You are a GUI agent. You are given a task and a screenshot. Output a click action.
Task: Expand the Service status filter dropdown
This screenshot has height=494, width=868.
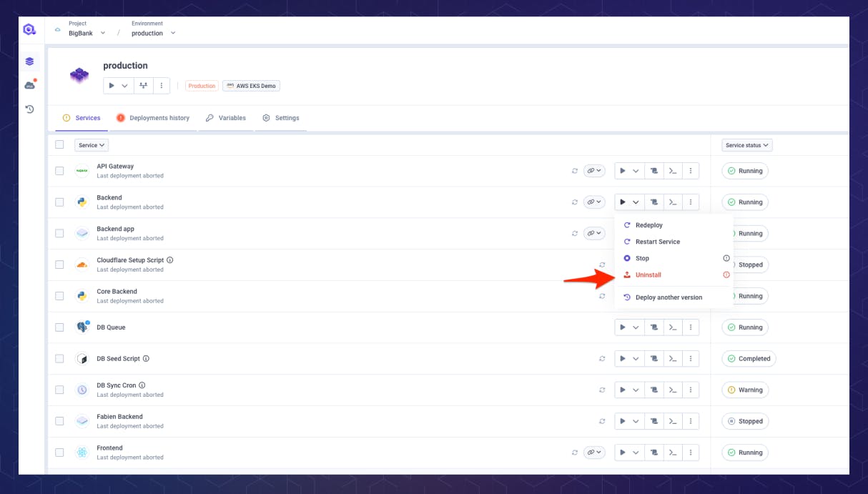pos(747,145)
